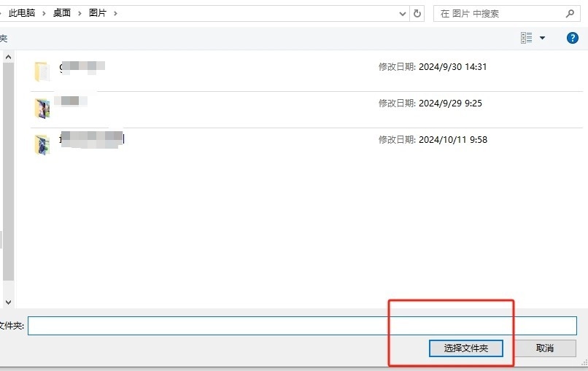This screenshot has height=371, width=588.
Task: Expand the chevron after 此电脑 in the path
Action: click(45, 13)
